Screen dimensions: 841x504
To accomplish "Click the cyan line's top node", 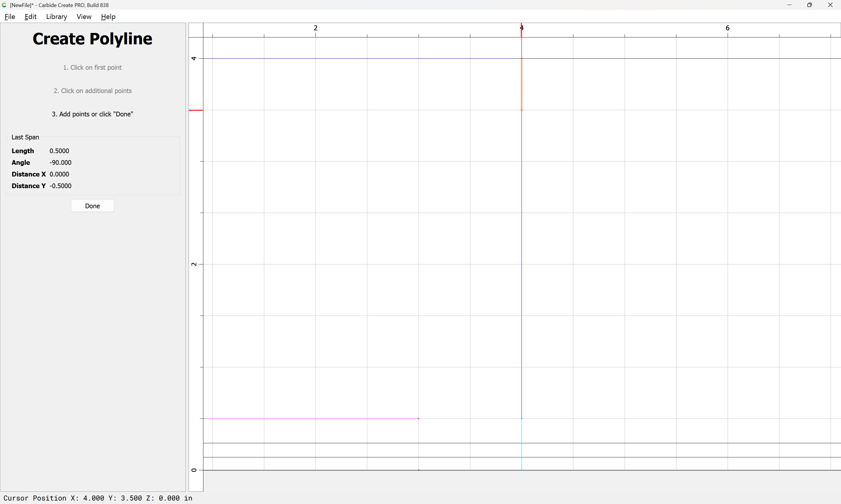I will coord(522,419).
